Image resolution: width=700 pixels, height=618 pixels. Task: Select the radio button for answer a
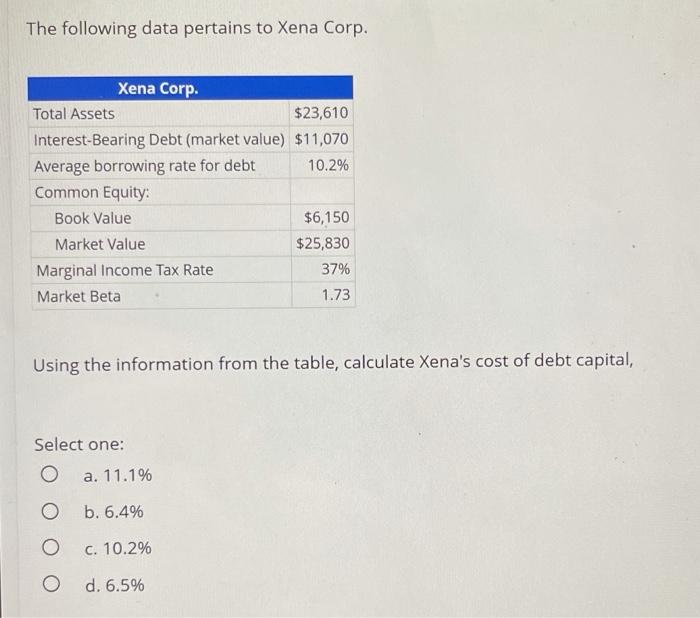49,474
